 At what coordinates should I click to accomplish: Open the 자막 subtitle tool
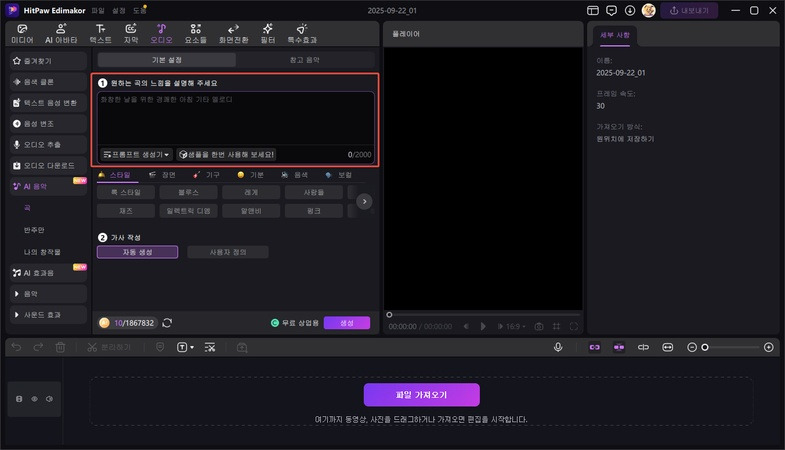131,34
